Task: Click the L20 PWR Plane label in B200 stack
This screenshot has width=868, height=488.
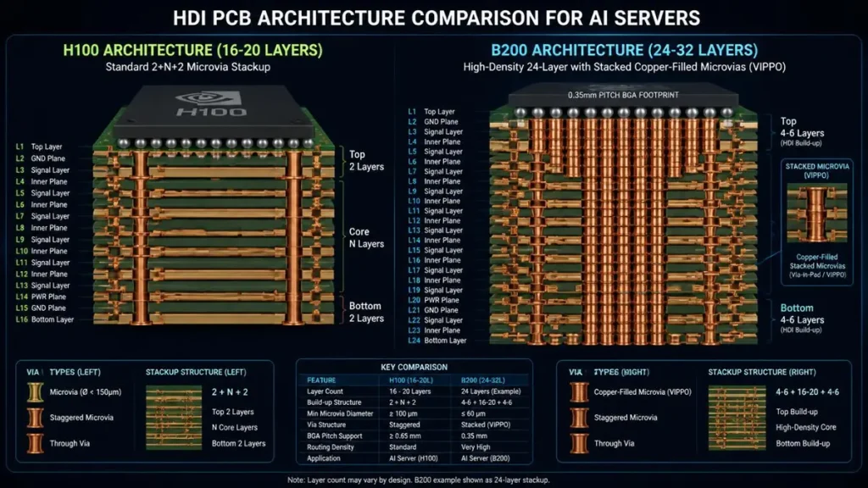Action: click(x=433, y=300)
